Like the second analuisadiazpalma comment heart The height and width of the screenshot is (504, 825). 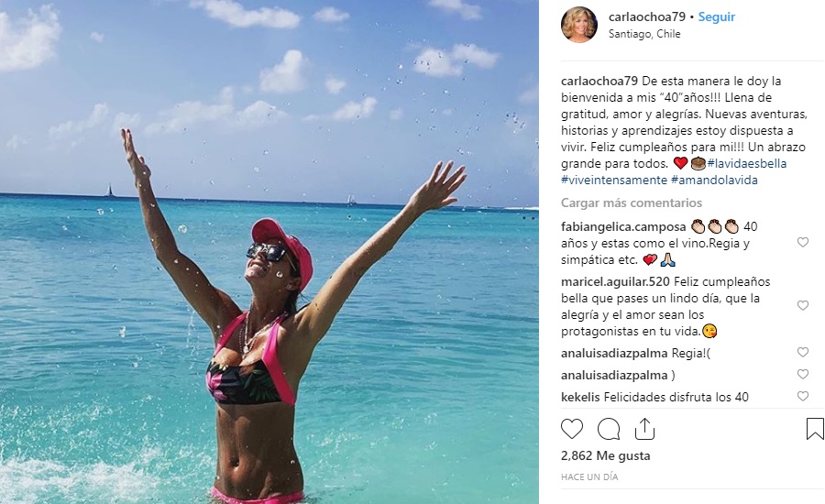(x=802, y=374)
